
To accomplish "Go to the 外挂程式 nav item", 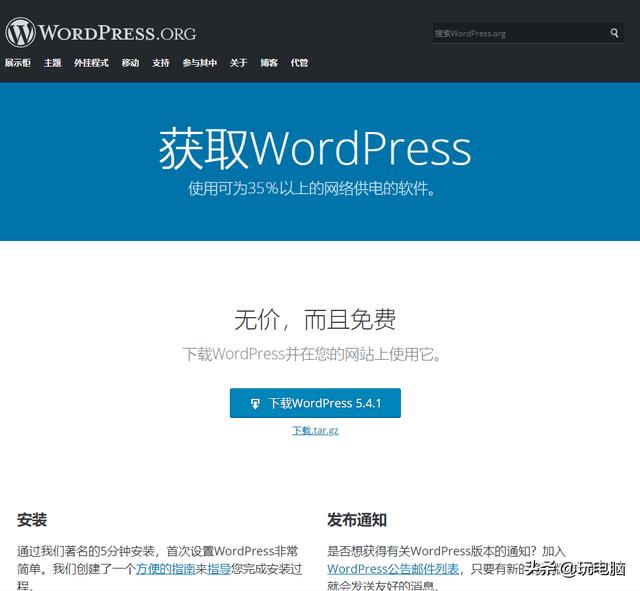I will (x=91, y=63).
